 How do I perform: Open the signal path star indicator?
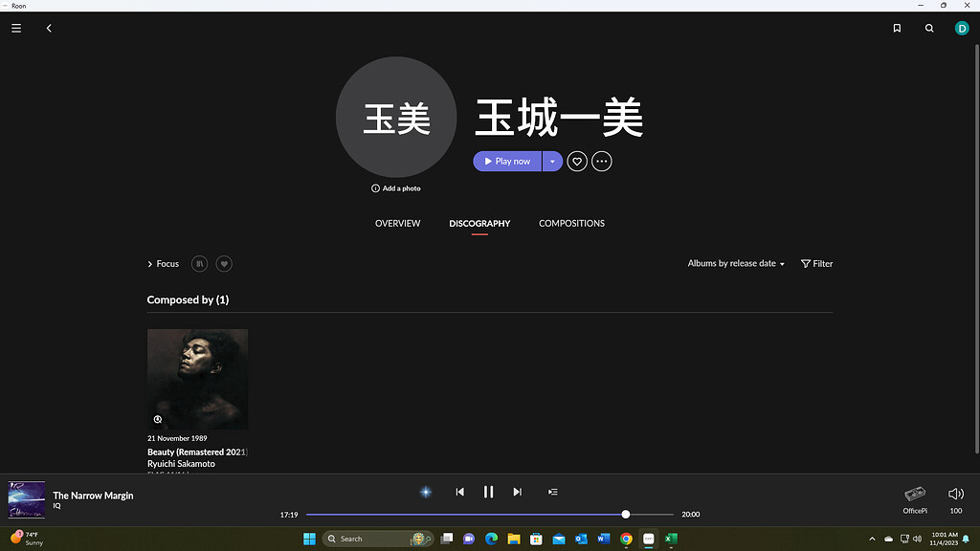coord(425,492)
